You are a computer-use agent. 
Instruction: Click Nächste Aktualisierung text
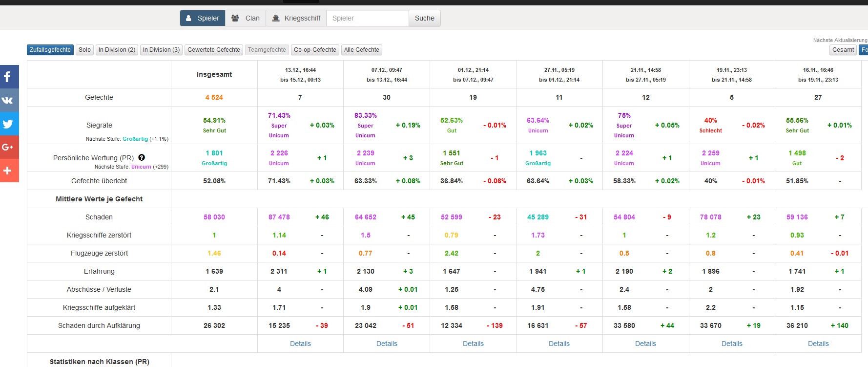tap(840, 40)
